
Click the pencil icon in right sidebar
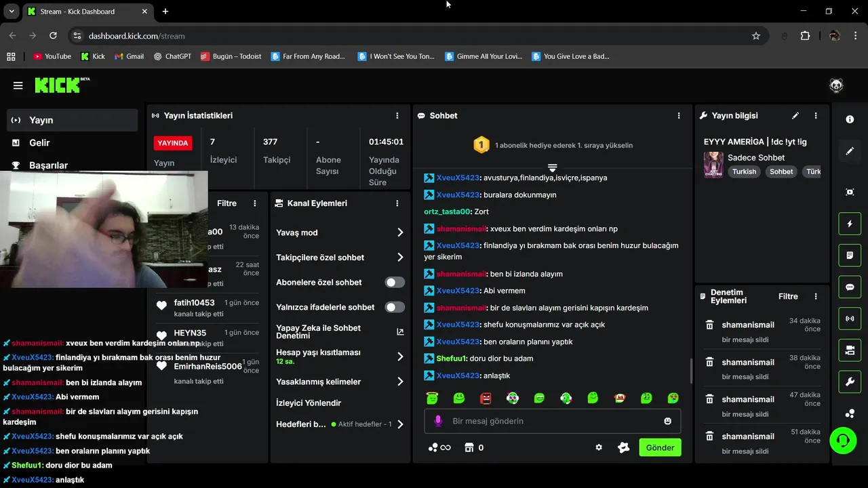click(850, 151)
